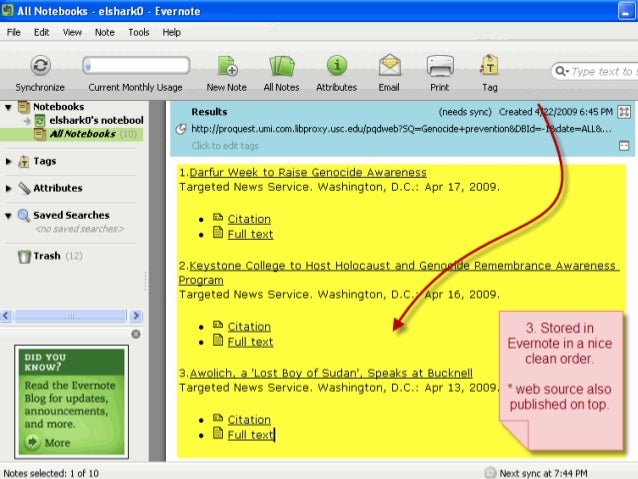This screenshot has height=479, width=638.
Task: Click 'Click to edit tags' field
Action: coord(225,146)
